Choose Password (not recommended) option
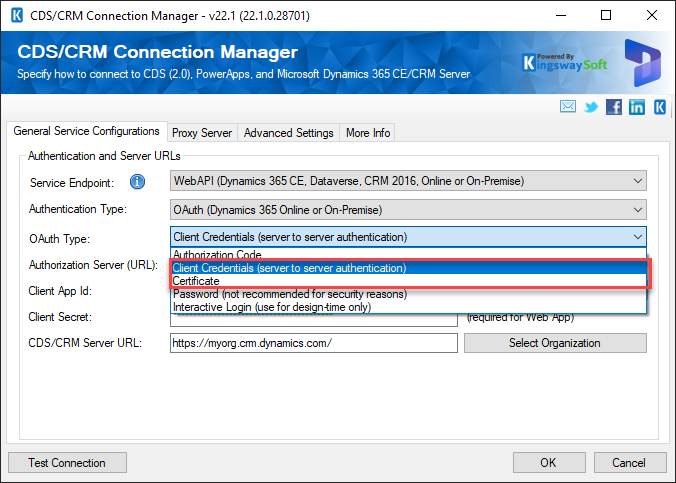Image resolution: width=676 pixels, height=483 pixels. 408,294
